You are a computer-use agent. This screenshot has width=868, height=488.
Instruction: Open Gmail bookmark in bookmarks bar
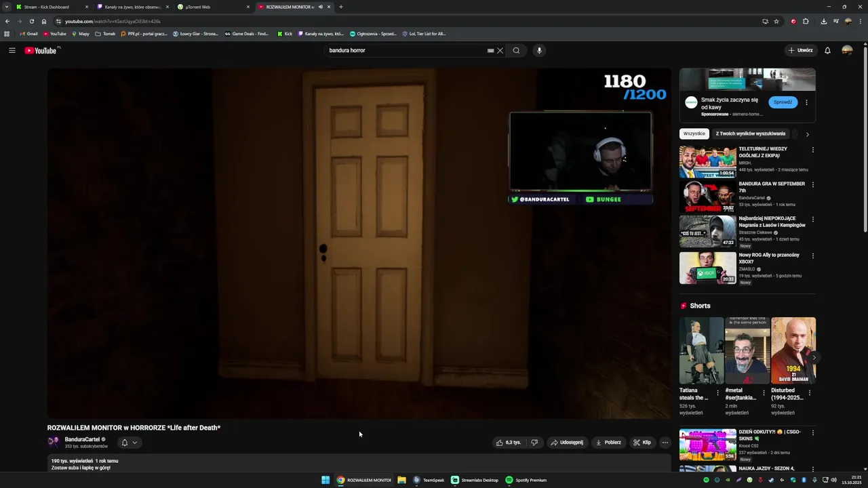[28, 34]
